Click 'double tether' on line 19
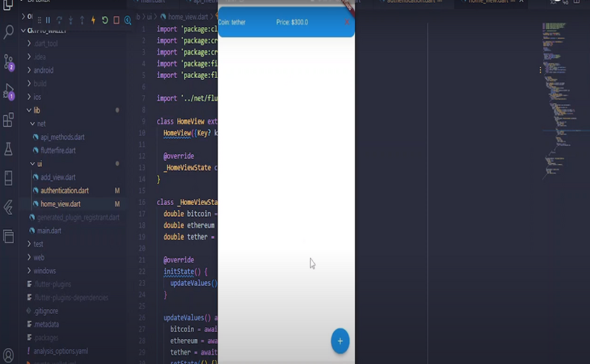Screen dimensions: 590x364 click(185, 237)
